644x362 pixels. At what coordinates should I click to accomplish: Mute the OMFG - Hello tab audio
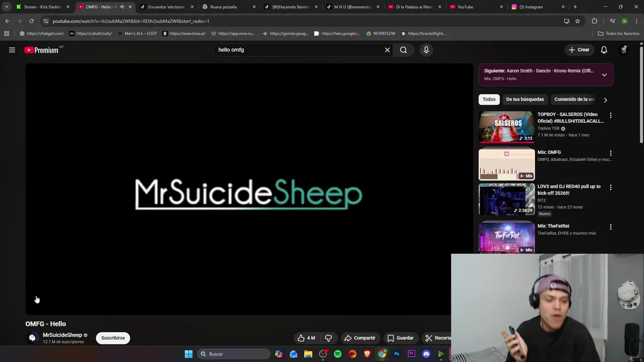(122, 7)
